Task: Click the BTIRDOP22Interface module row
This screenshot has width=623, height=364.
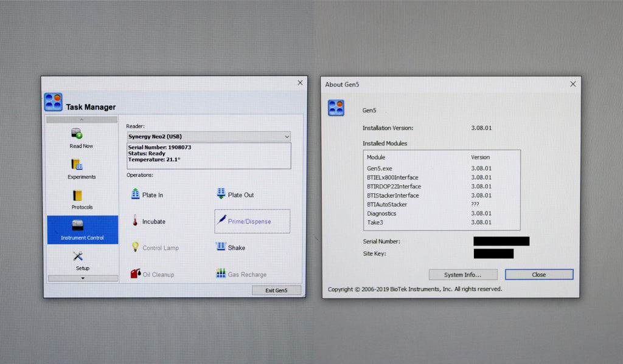Action: pyautogui.click(x=442, y=186)
